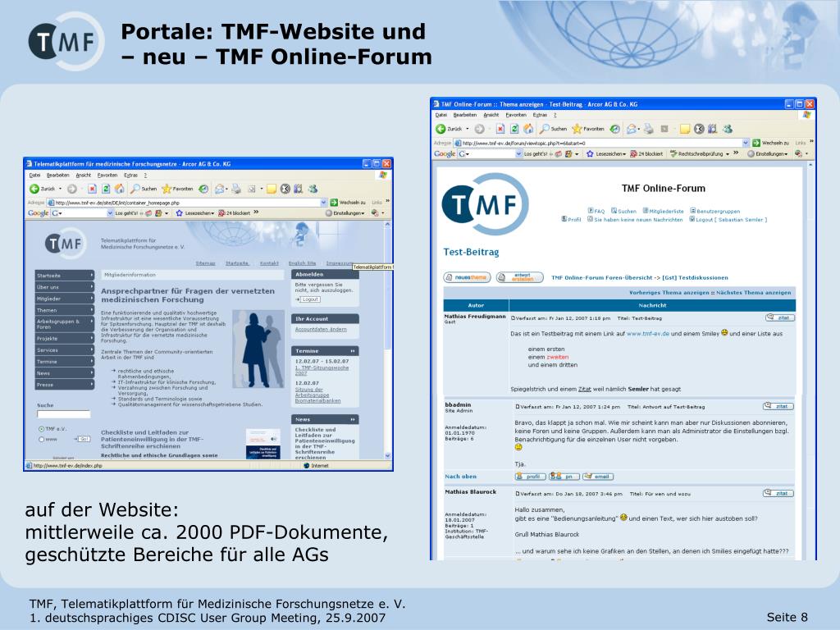Click the History icon in forum window toolbar
Screen dimensions: 840x630
point(615,129)
